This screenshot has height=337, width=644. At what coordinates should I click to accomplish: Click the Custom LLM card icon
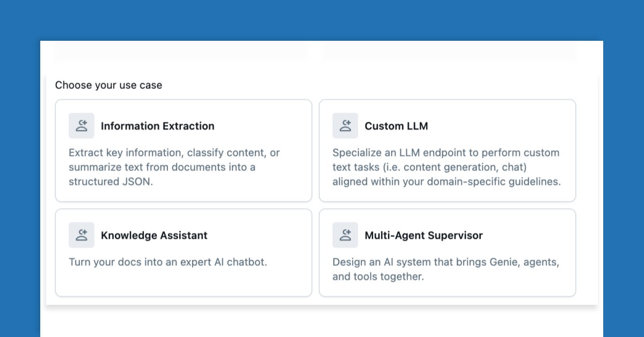(346, 126)
